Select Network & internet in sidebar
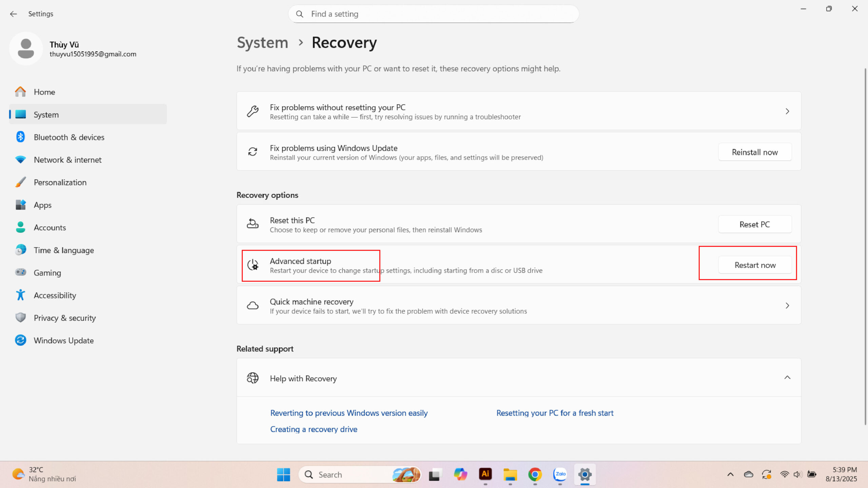This screenshot has width=868, height=488. [67, 160]
